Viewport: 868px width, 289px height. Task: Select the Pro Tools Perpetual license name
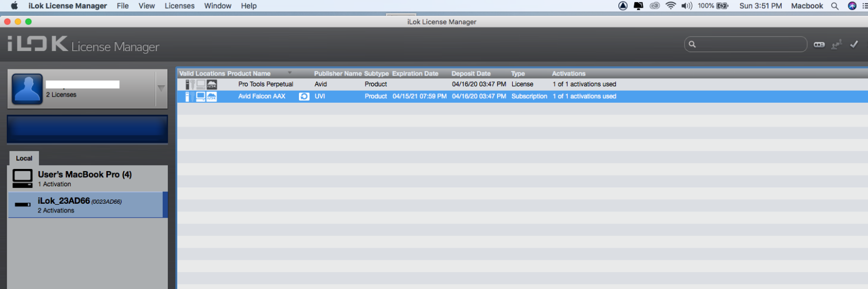click(266, 84)
